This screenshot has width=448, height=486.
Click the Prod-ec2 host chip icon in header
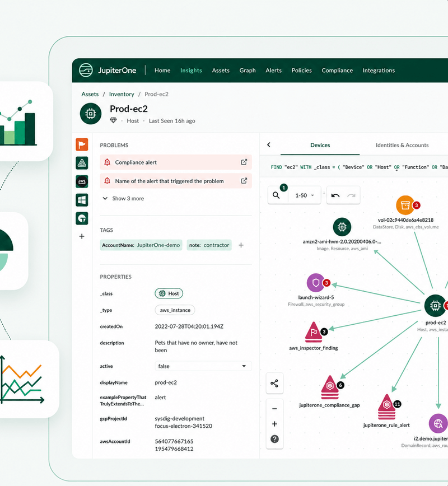click(x=91, y=114)
